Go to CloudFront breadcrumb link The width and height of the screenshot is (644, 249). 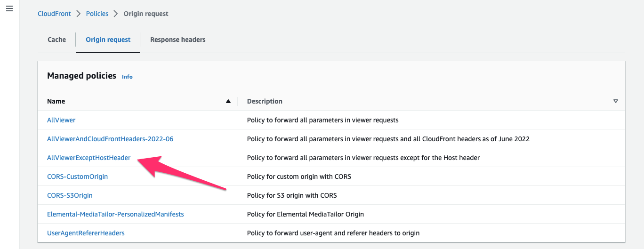click(x=54, y=14)
